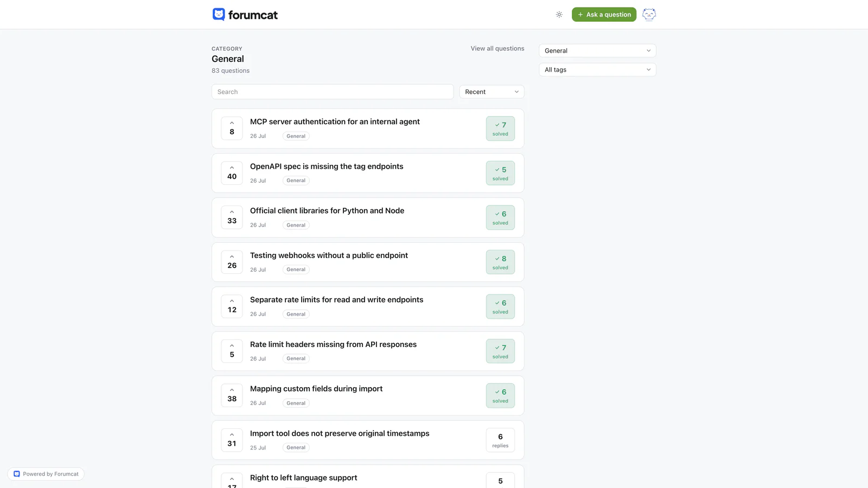Upvote the Rate limit headers missing question
The image size is (868, 488).
coord(232,351)
